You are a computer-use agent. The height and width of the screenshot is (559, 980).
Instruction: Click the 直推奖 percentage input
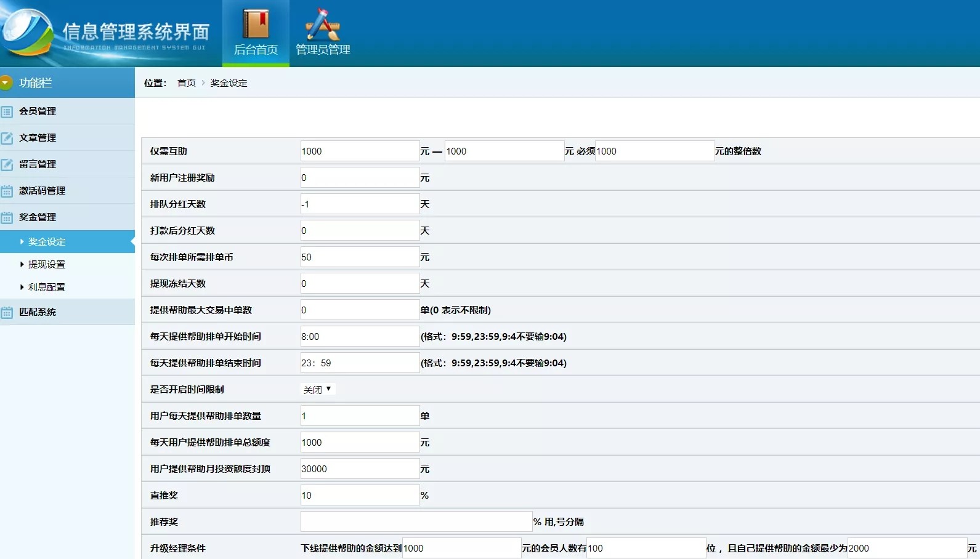(x=360, y=496)
